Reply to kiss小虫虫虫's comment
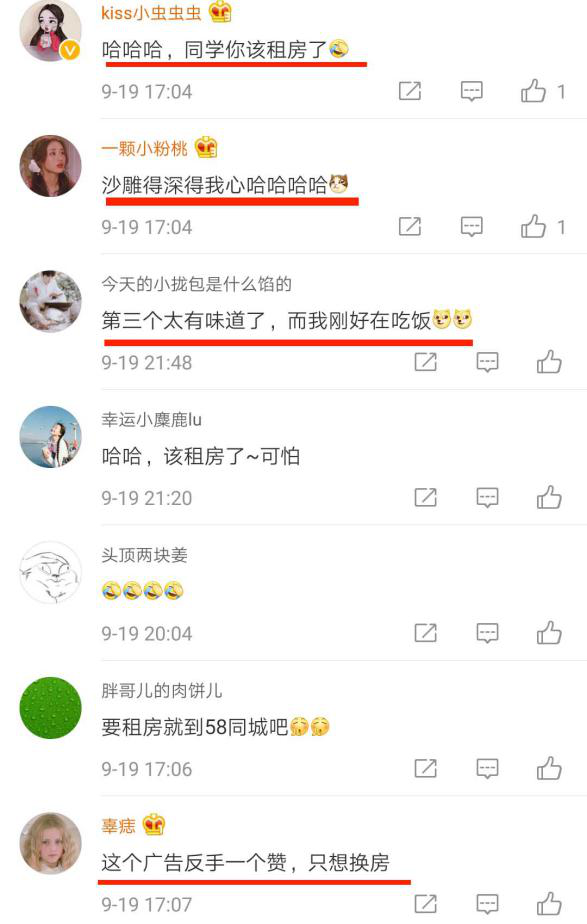The height and width of the screenshot is (924, 587). pyautogui.click(x=471, y=91)
